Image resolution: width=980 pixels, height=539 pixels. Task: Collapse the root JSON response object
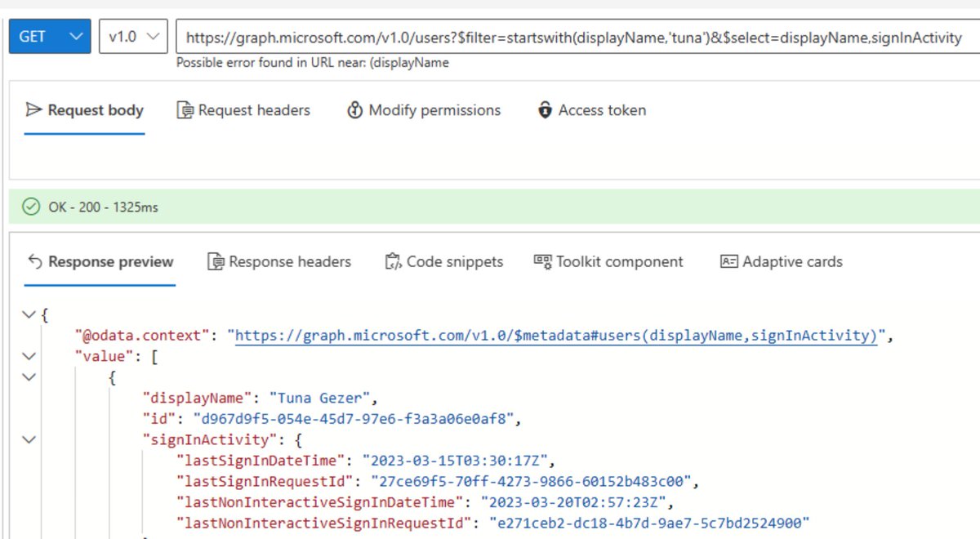(28, 314)
